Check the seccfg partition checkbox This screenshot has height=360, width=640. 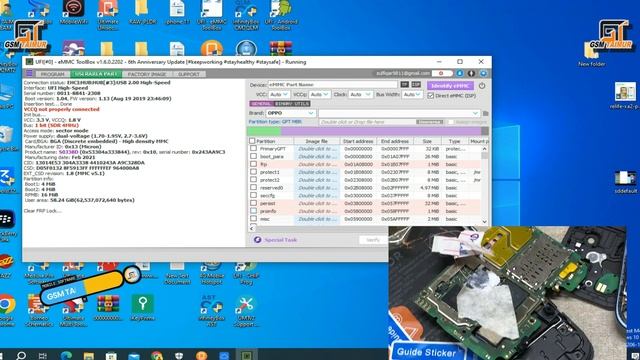(x=253, y=195)
